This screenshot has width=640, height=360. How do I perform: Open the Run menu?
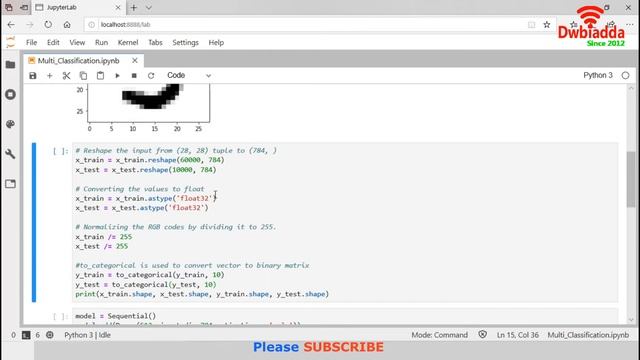(101, 42)
